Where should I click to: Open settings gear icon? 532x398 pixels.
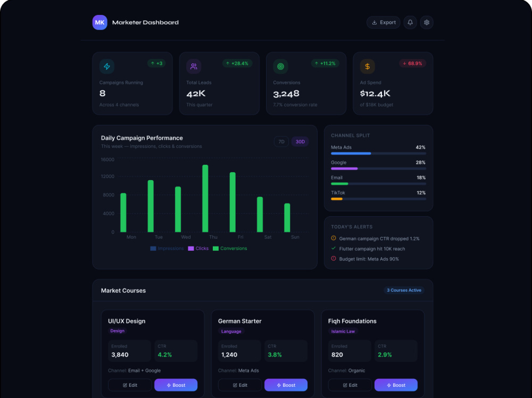point(427,22)
